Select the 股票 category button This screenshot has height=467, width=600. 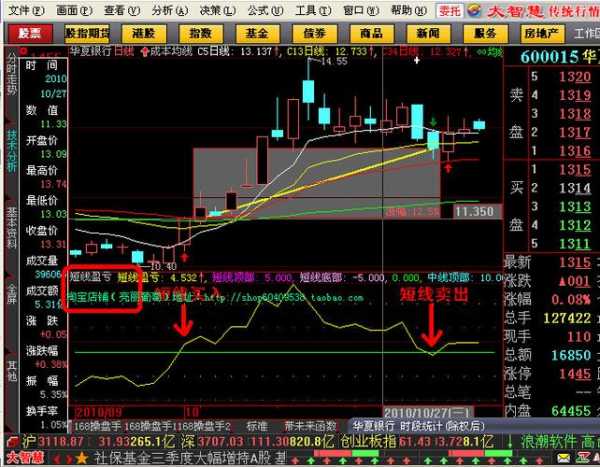click(x=30, y=34)
